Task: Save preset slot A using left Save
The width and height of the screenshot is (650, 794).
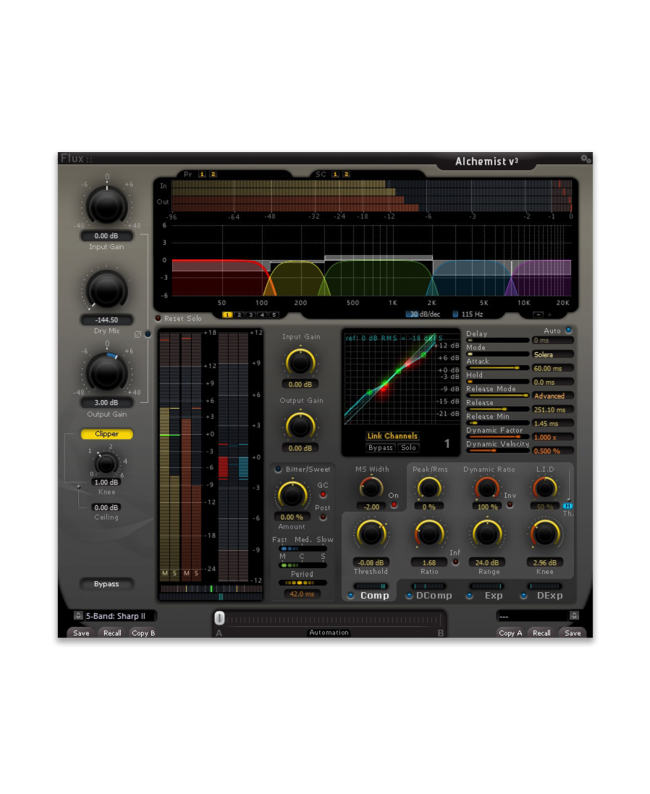Action: [x=81, y=633]
